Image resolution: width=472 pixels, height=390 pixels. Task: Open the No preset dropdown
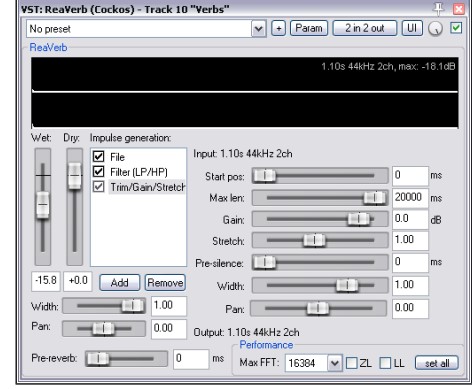click(258, 29)
